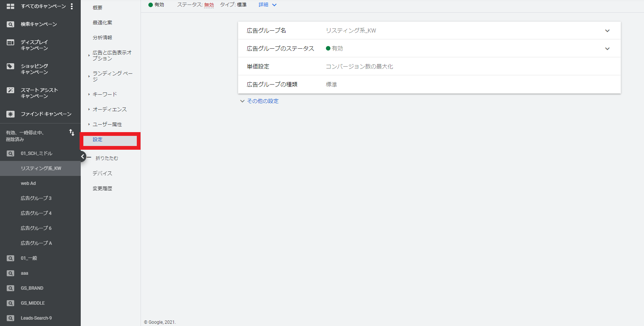Screen dimensions: 644x326
Task: Expand the 広告グループ名 row chevron
Action: click(x=607, y=31)
